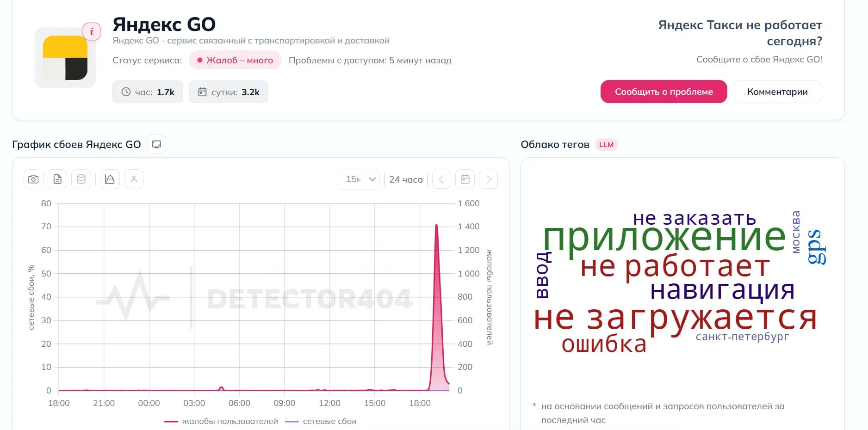Click Проблемы с доступом: 5 минут назад text
This screenshot has height=430, width=868.
pos(370,61)
